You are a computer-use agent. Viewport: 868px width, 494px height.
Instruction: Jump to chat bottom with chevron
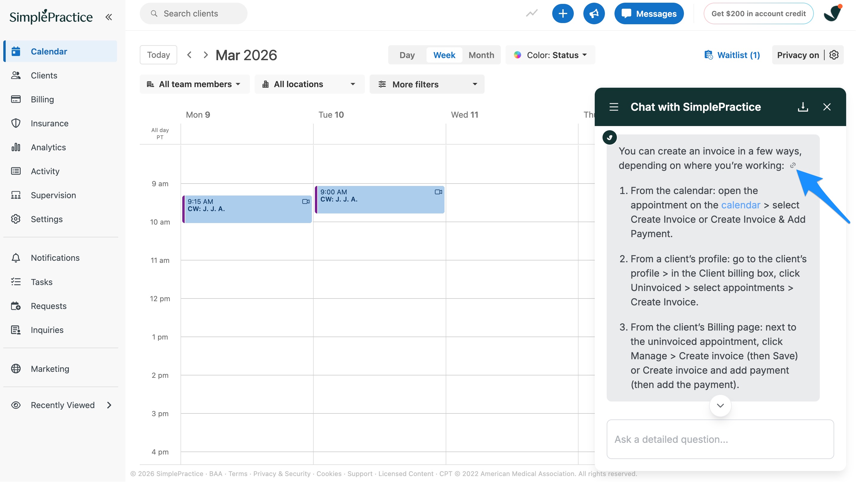pyautogui.click(x=720, y=405)
